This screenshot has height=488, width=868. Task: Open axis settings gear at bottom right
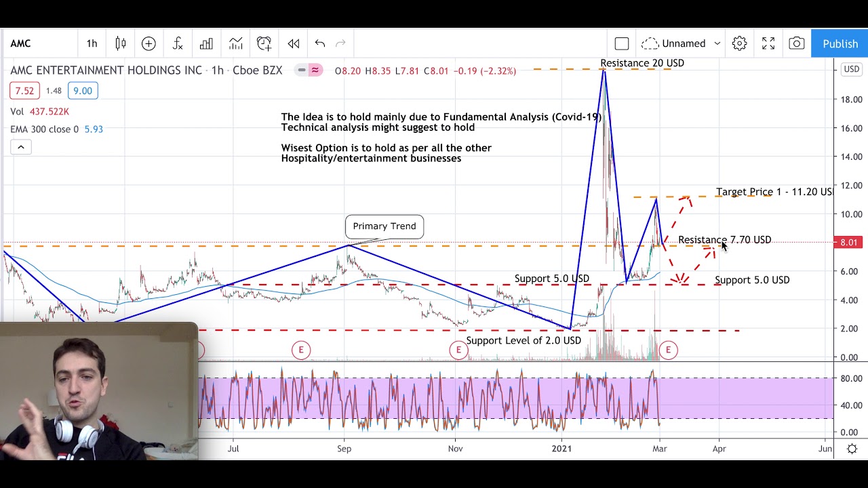(852, 449)
